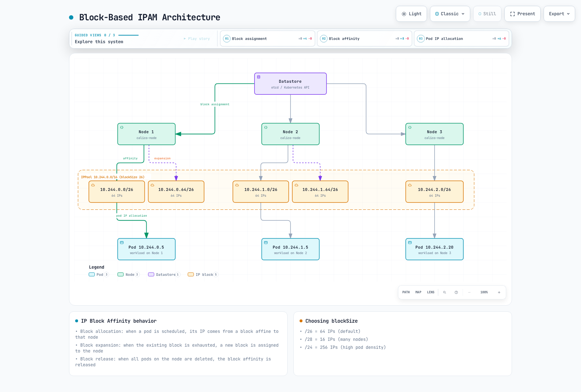581x392 pixels.
Task: Click the cloud icon on 10.244.0.0/26 block
Action: 93,185
